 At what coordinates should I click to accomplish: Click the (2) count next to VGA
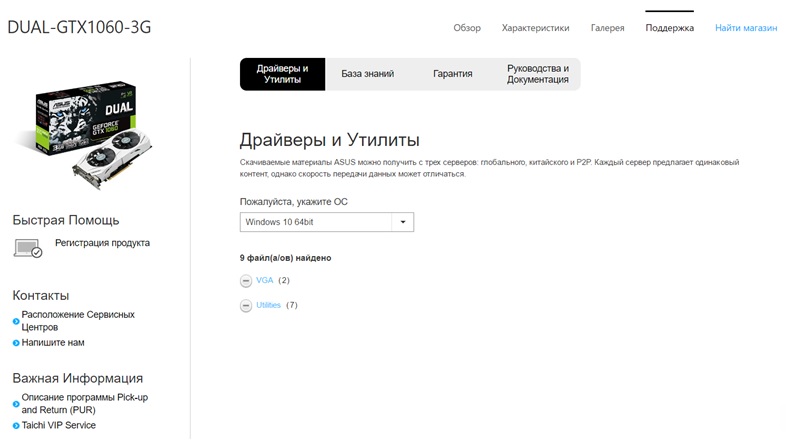[284, 280]
